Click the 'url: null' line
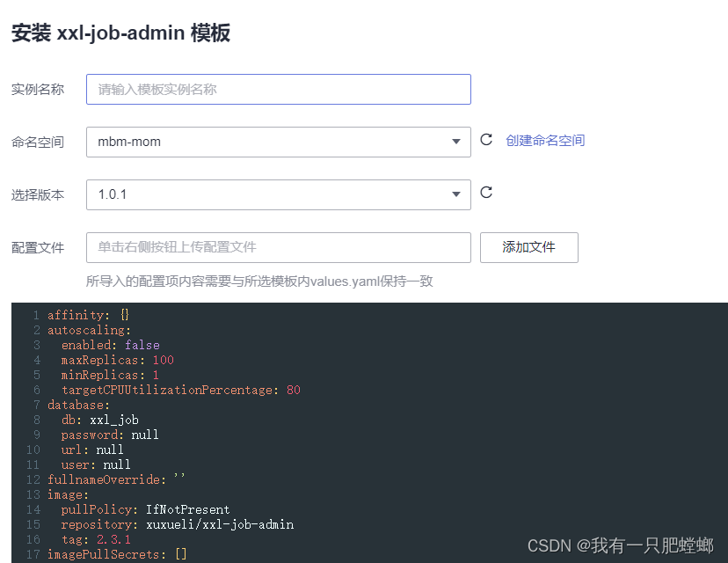The image size is (728, 563). point(92,450)
